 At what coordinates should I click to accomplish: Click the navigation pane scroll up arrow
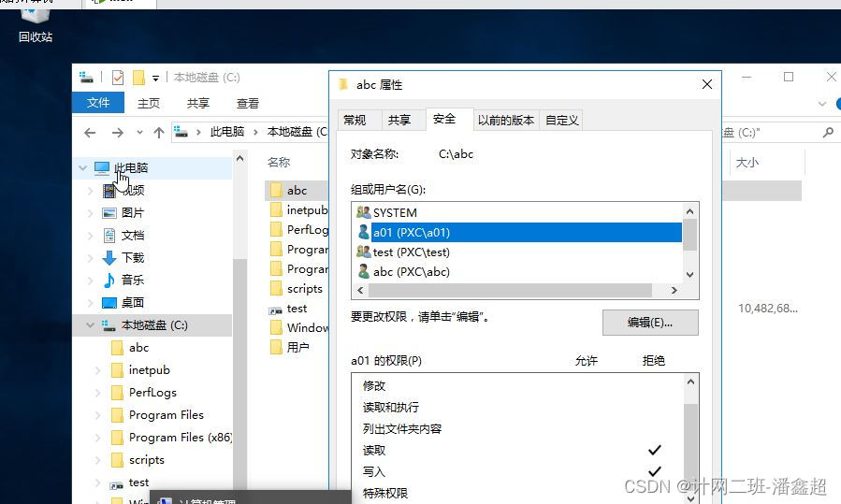(x=239, y=159)
